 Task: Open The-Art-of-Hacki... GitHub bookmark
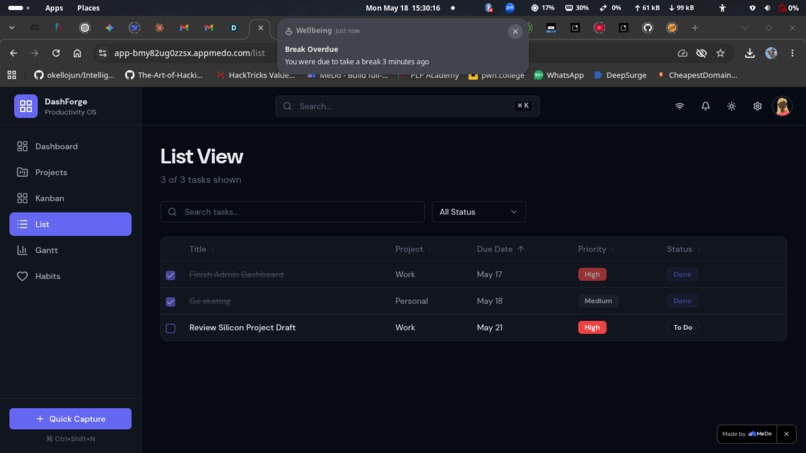point(164,75)
